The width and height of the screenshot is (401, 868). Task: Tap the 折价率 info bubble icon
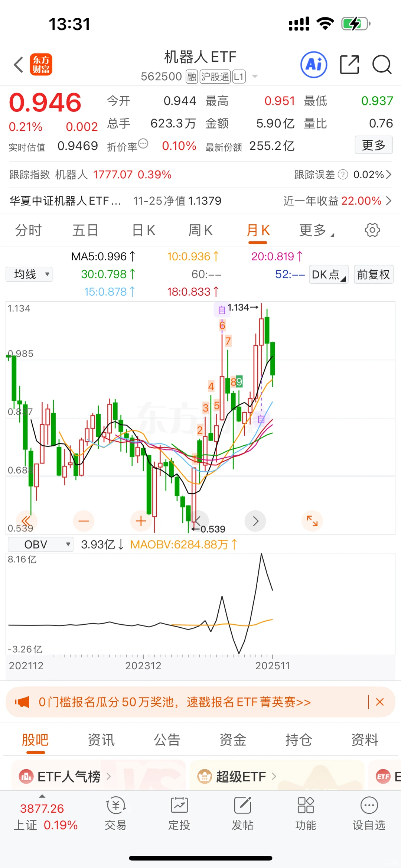(x=143, y=143)
